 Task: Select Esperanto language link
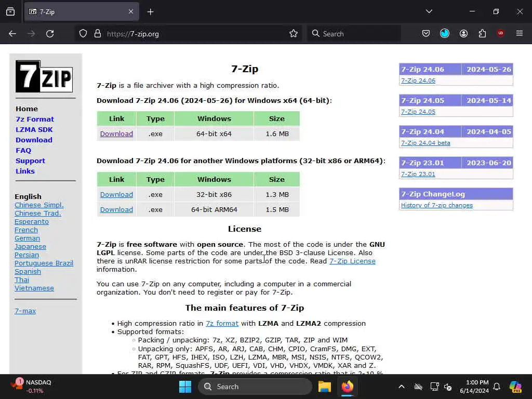click(x=32, y=221)
